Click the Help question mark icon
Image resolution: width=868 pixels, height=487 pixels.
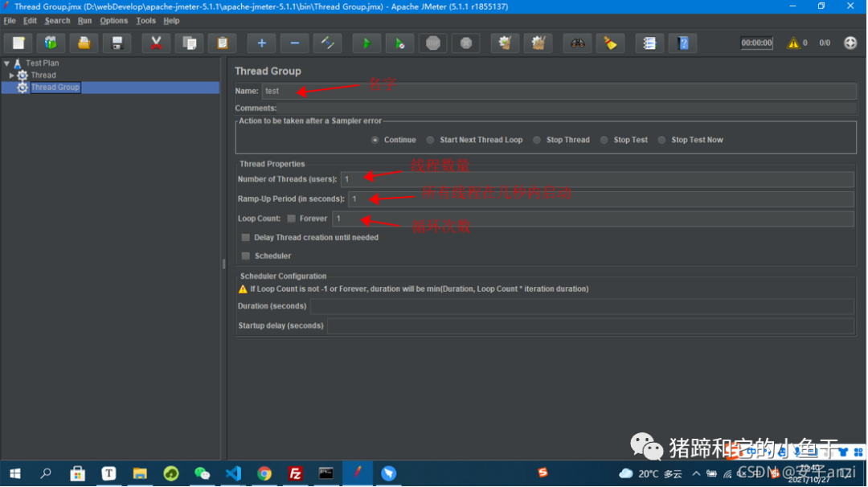(683, 43)
